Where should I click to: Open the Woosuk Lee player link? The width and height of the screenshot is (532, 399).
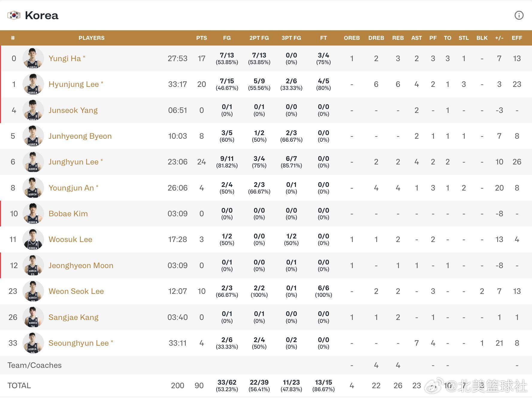click(x=70, y=239)
